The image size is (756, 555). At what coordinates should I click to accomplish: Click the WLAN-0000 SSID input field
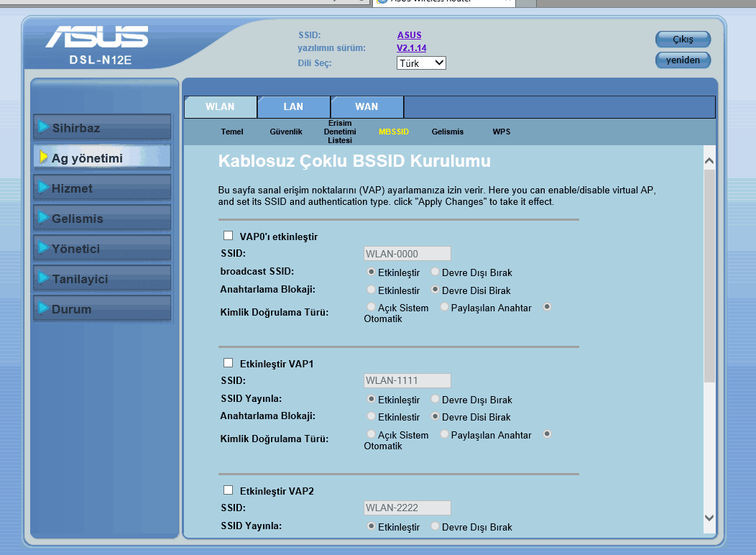407,254
